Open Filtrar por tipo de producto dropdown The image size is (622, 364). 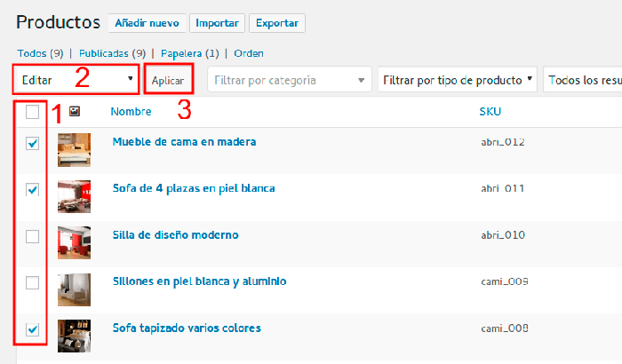(x=458, y=79)
